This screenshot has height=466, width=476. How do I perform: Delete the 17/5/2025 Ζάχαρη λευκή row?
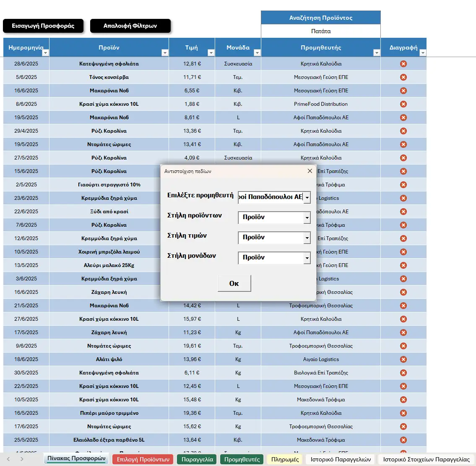point(403,332)
